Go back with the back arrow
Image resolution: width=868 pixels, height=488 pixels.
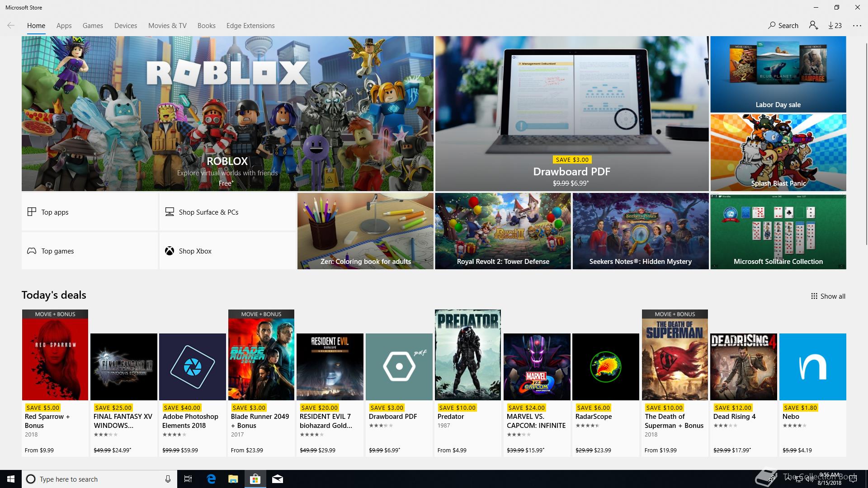coord(11,26)
